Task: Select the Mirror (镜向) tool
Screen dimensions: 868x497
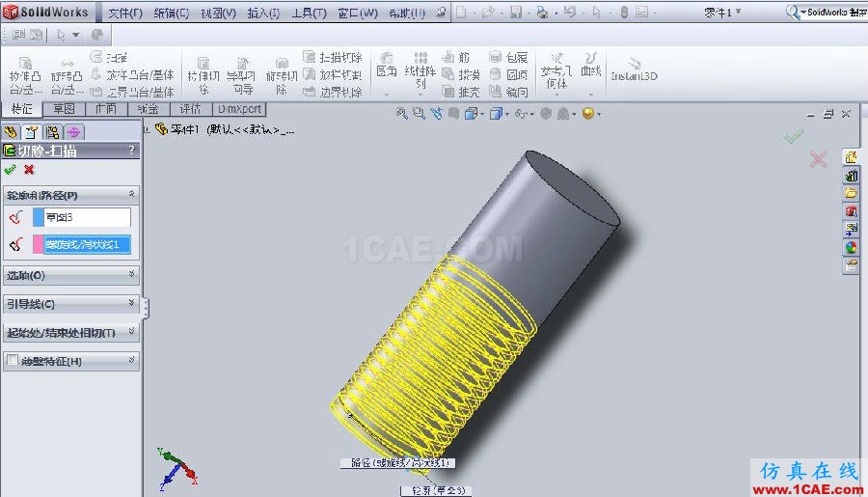Action: click(x=508, y=92)
